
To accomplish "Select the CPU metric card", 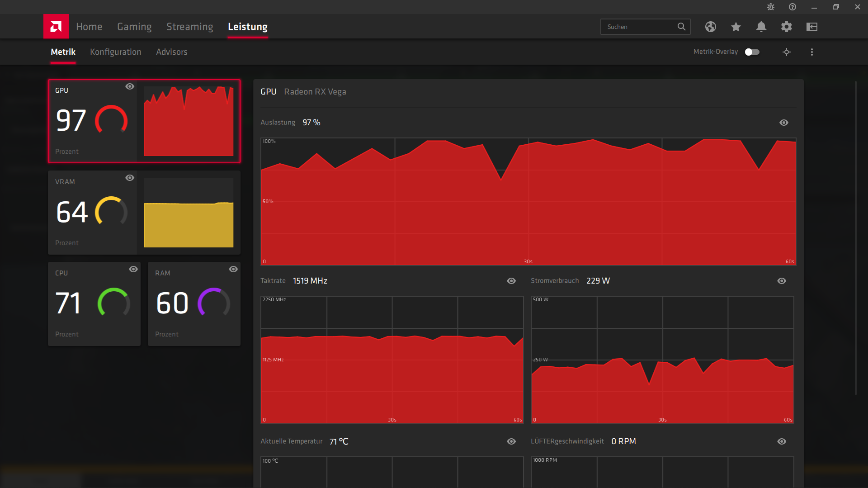I will coord(94,304).
